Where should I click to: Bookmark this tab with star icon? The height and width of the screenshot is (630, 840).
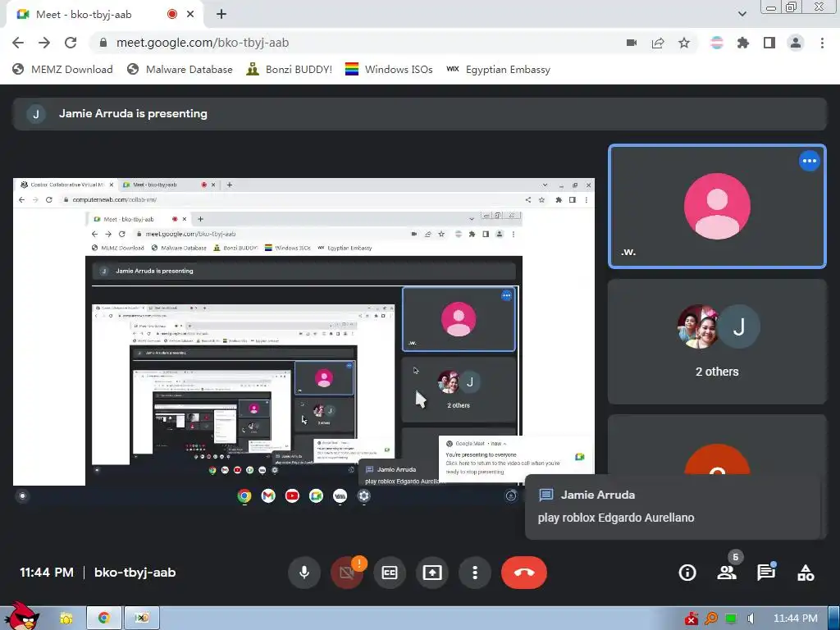tap(684, 43)
